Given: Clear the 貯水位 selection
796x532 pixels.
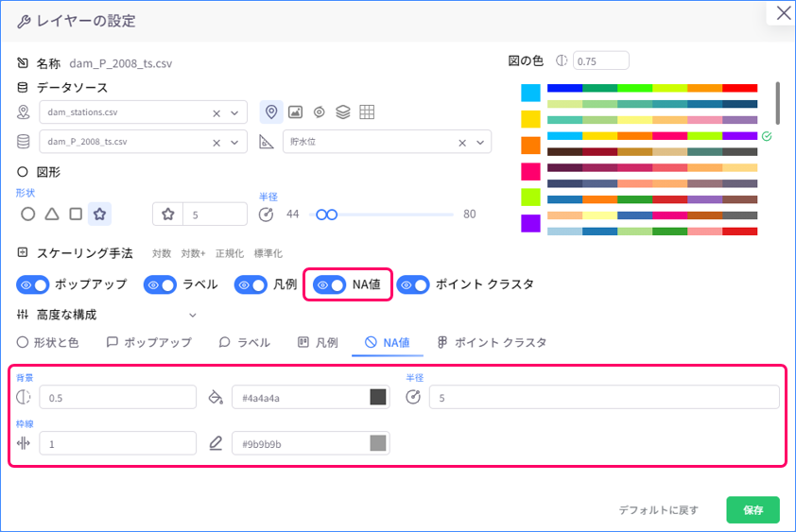Looking at the screenshot, I should (462, 143).
